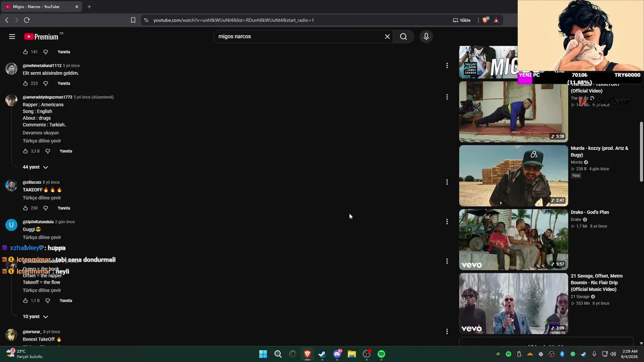
Task: Click the page vertical scrollbar thumb
Action: [641, 151]
